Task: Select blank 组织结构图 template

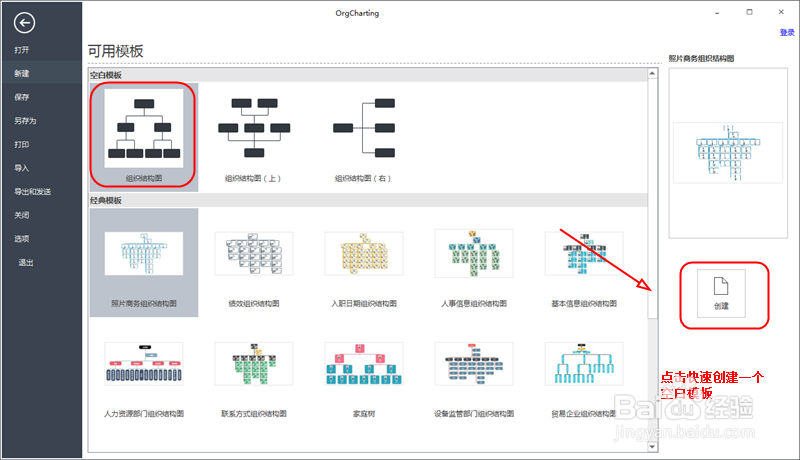Action: [x=144, y=137]
